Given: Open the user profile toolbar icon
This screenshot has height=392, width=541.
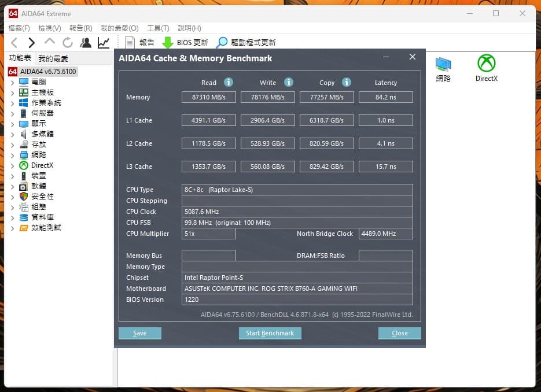Looking at the screenshot, I should tap(86, 42).
